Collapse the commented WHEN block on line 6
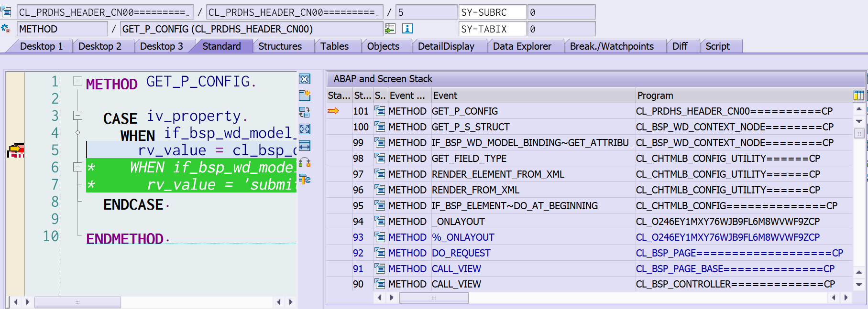 [77, 167]
